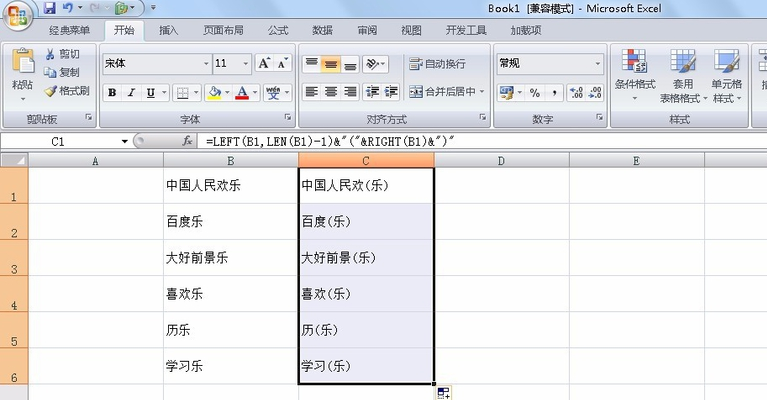Toggle italic formatting

point(131,92)
